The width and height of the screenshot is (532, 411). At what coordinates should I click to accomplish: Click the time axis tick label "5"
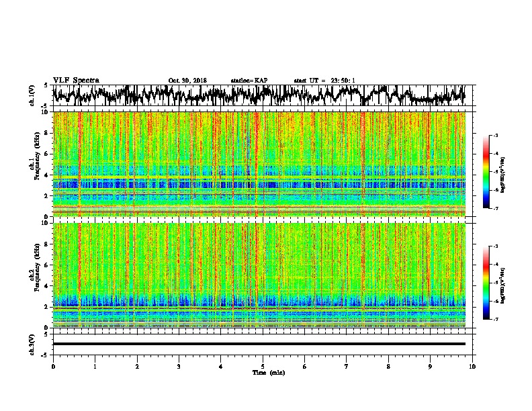click(x=263, y=367)
